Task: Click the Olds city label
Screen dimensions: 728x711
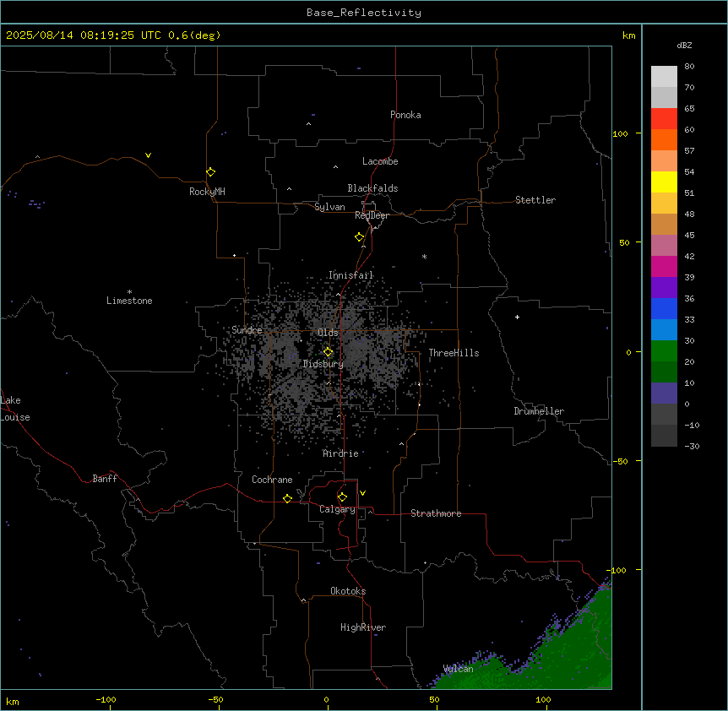Action: coord(328,333)
